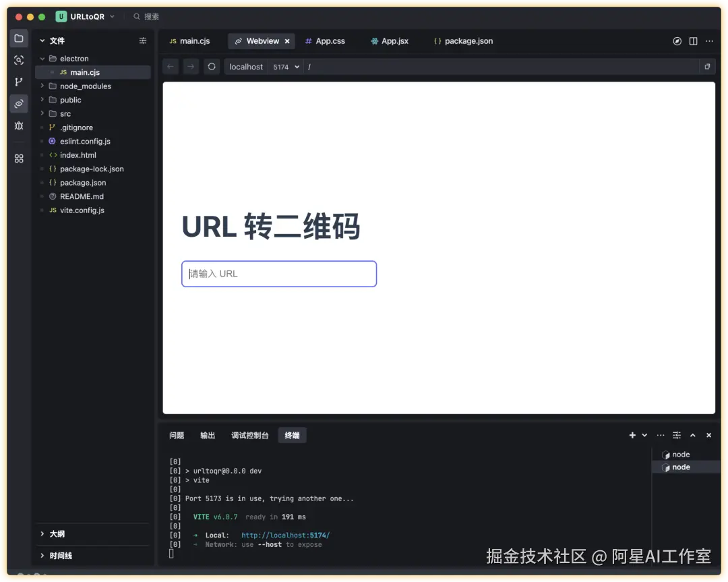The width and height of the screenshot is (728, 582).
Task: Open the port 5174 dropdown
Action: coord(285,66)
